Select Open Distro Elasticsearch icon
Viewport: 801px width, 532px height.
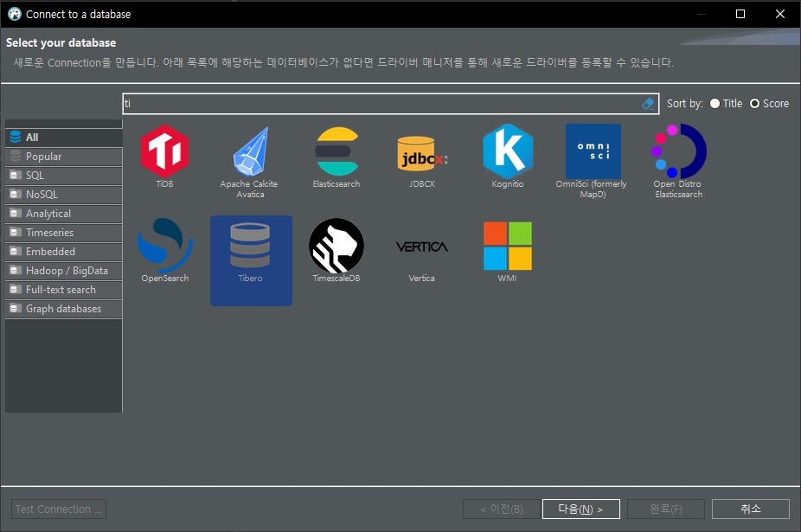tap(678, 151)
